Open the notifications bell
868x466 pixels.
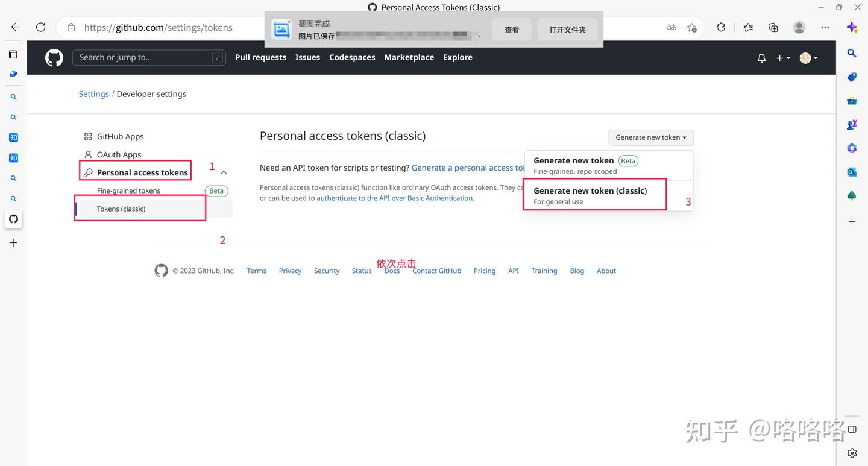761,58
